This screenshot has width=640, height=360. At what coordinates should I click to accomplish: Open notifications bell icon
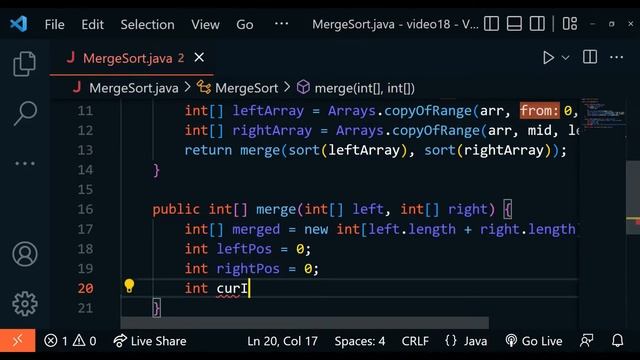coord(617,340)
